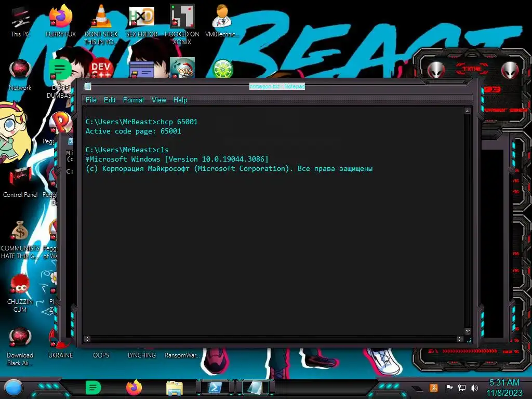The image size is (532, 399).
Task: Click the nonagon.txt - Notepad title text
Action: 277,86
